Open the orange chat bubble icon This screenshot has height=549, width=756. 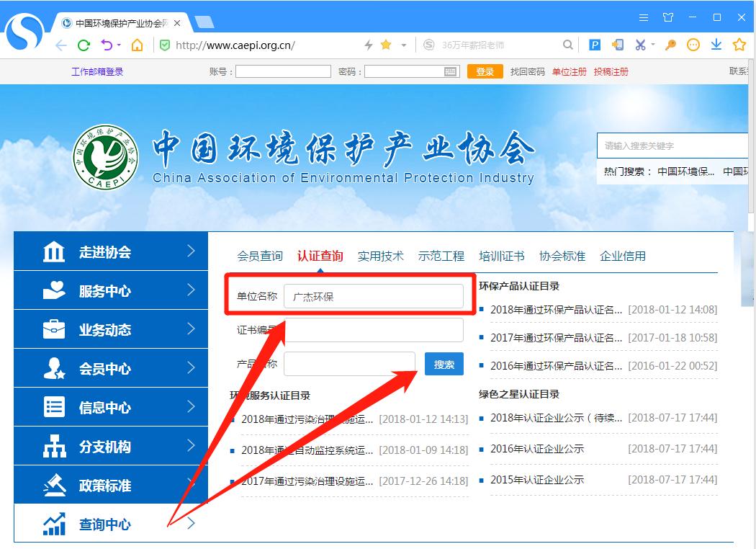[x=693, y=45]
